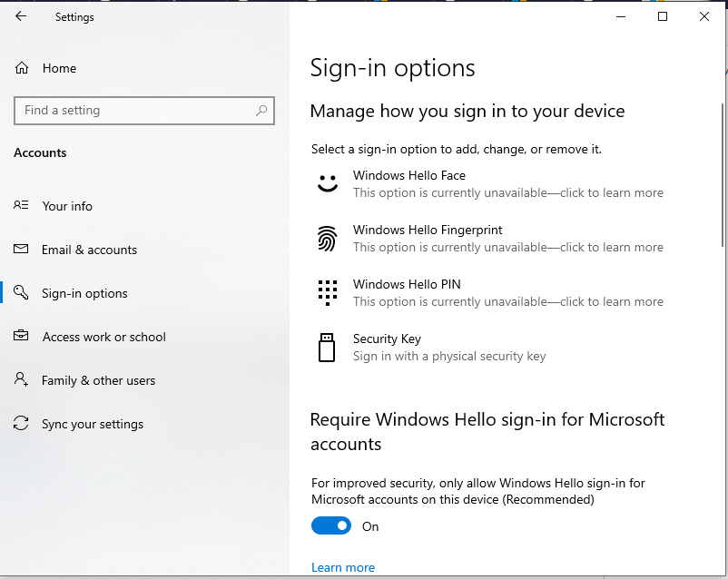
Task: Expand the Windows Hello Face option
Action: pyautogui.click(x=409, y=175)
